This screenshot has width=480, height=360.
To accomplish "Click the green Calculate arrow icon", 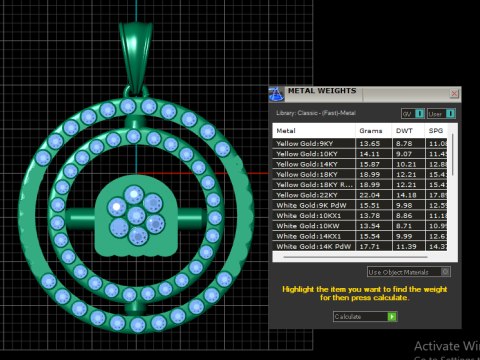I will [x=392, y=316].
